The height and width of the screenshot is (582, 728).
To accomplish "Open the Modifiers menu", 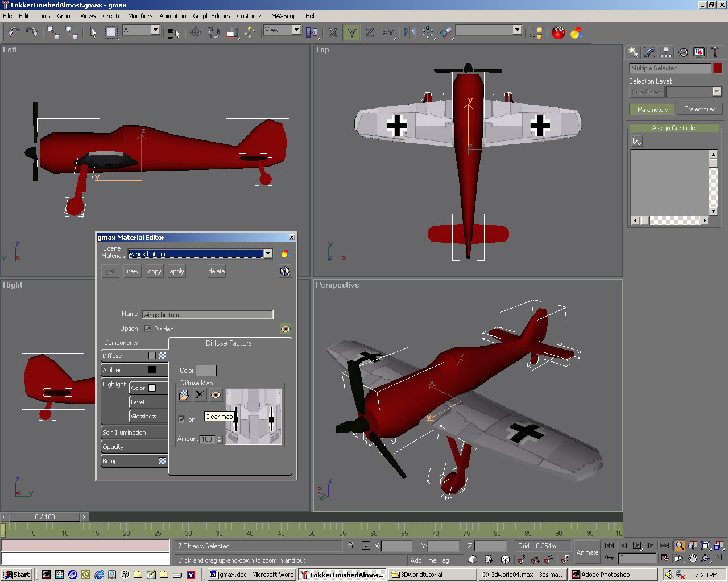I will 140,16.
